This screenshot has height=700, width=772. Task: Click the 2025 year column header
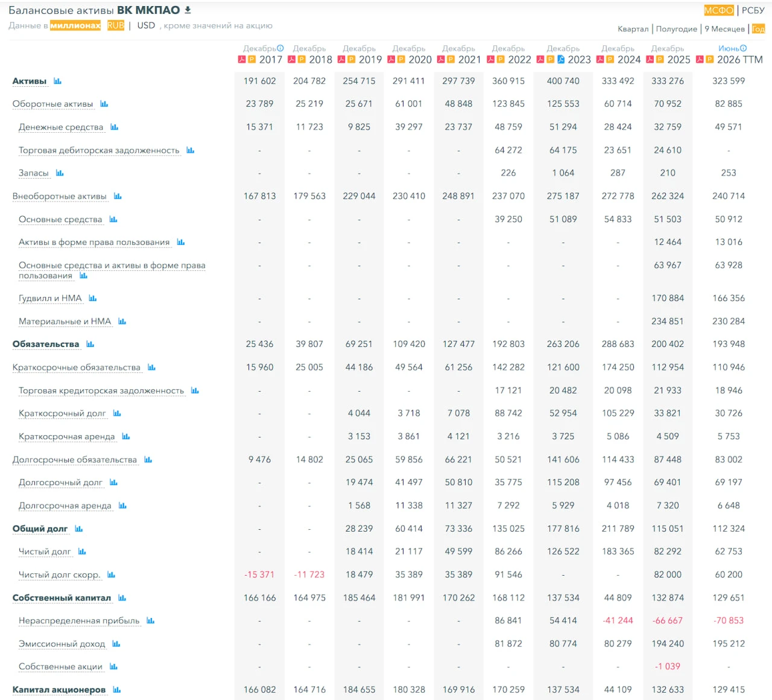click(x=679, y=59)
